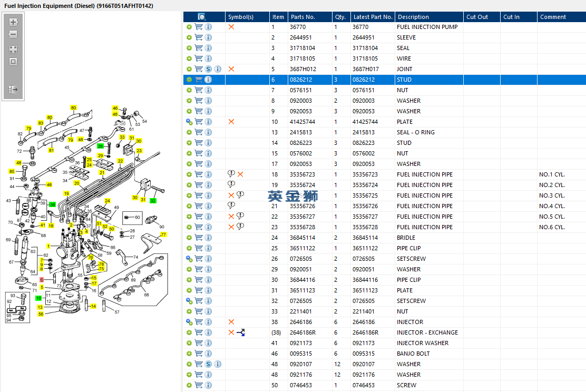The width and height of the screenshot is (586, 392).
Task: Click yellow callout 85 in the diagram
Action: point(12,172)
